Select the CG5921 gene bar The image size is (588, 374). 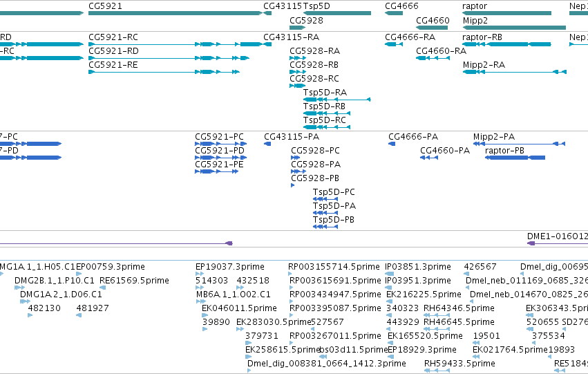pyautogui.click(x=175, y=13)
